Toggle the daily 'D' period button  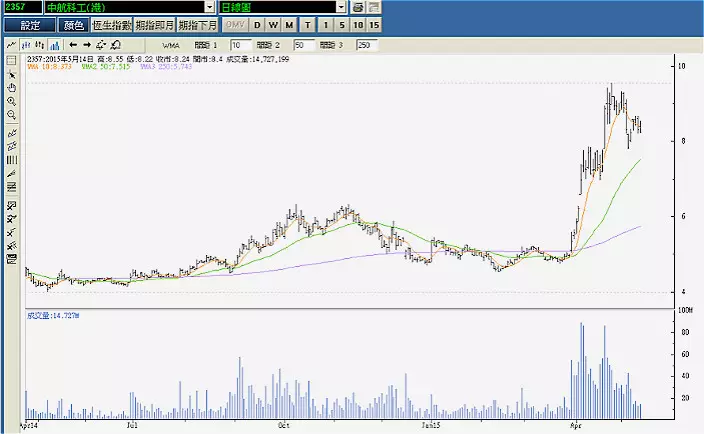point(257,25)
